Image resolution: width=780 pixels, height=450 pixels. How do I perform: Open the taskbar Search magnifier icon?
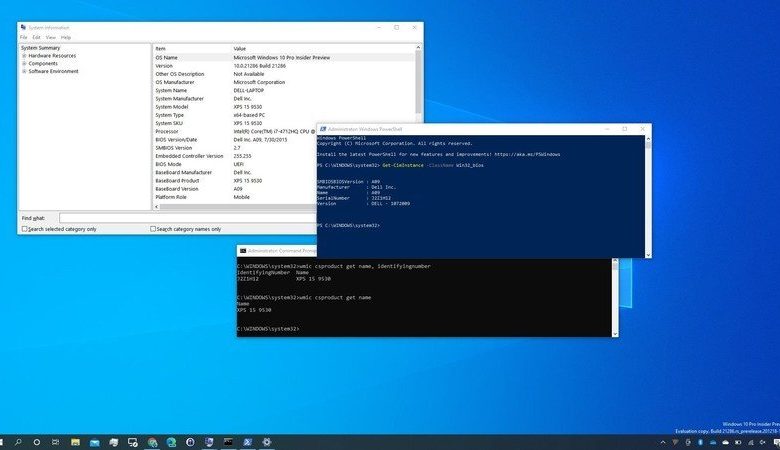pos(18,442)
